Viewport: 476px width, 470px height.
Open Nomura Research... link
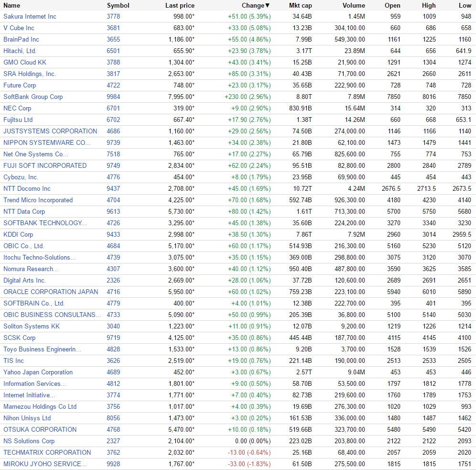[31, 269]
